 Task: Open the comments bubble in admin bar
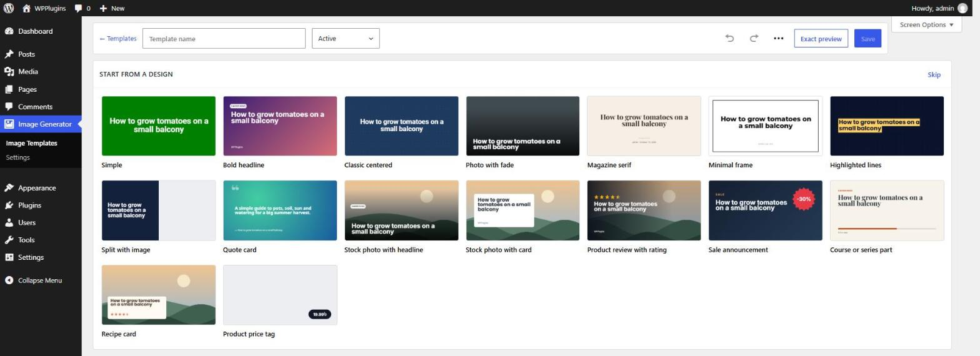click(82, 8)
